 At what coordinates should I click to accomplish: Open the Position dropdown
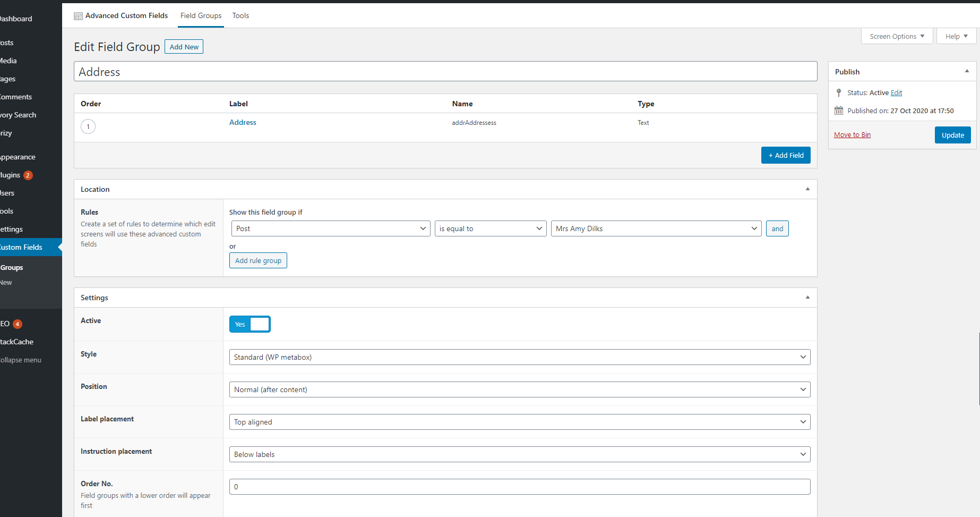[x=520, y=389]
